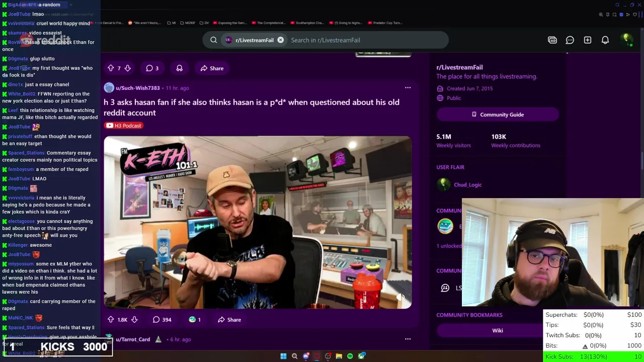
Task: Open the 3 comments on the top post
Action: click(x=152, y=68)
